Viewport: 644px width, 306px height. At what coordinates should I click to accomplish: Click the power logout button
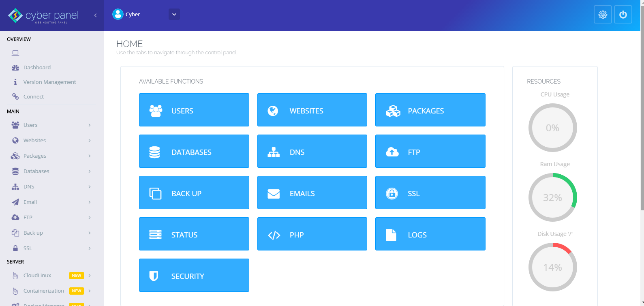(x=623, y=15)
